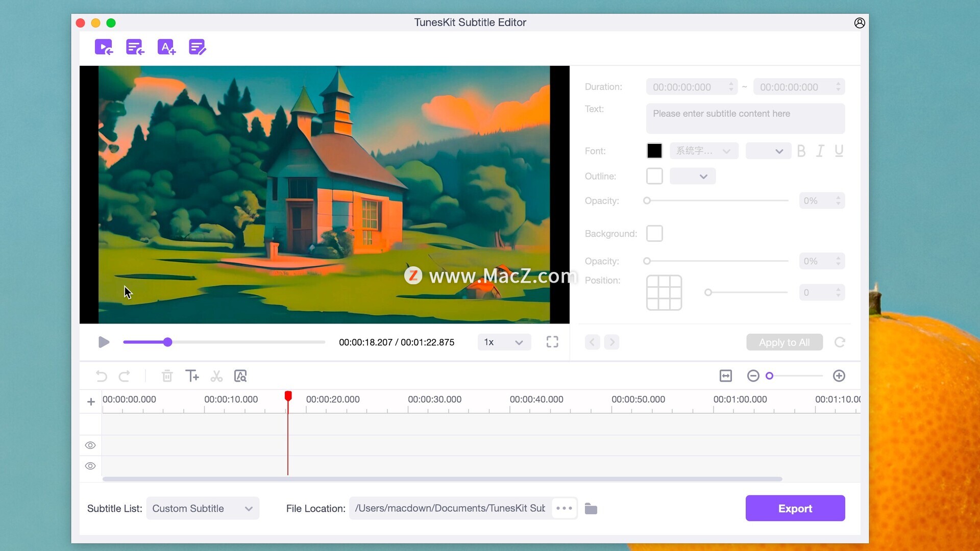Click the red timeline playhead marker
The height and width of the screenshot is (551, 980).
click(x=288, y=396)
